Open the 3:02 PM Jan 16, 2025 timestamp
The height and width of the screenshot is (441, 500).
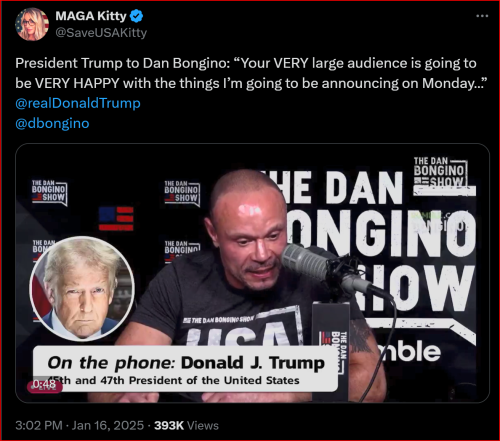click(x=80, y=425)
